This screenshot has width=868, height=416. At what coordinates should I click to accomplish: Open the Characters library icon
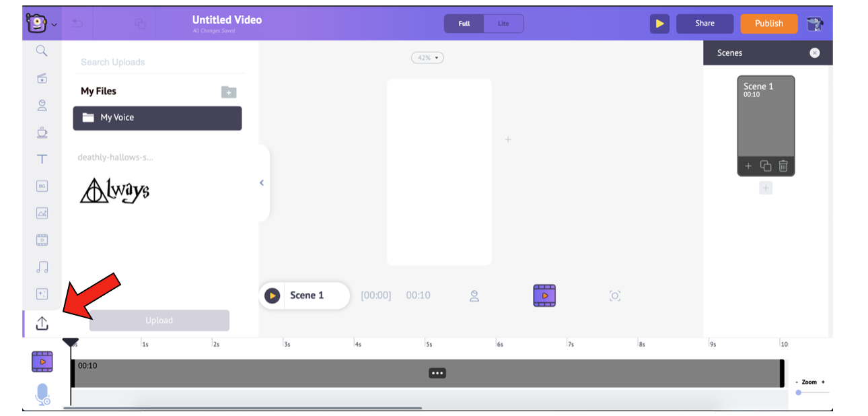[42, 105]
